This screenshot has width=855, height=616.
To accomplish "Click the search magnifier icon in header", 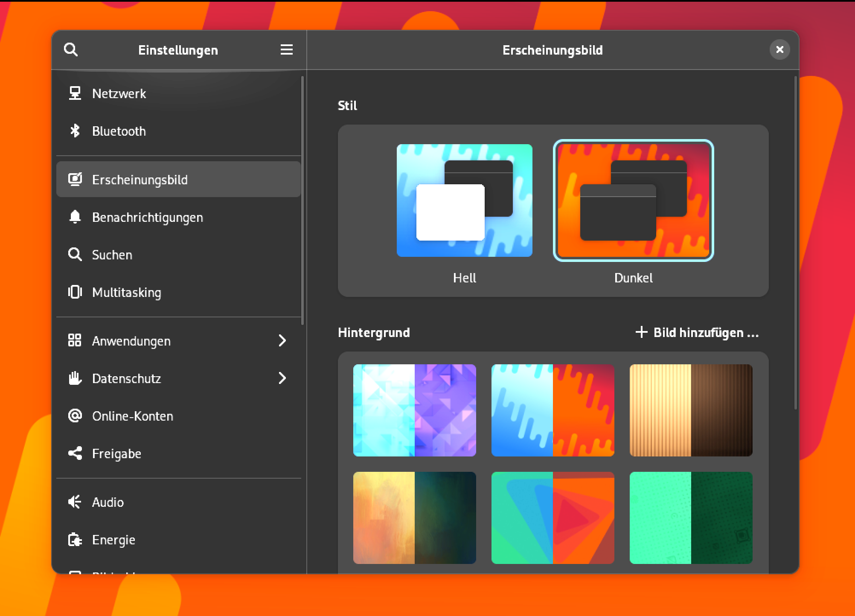I will [x=71, y=50].
